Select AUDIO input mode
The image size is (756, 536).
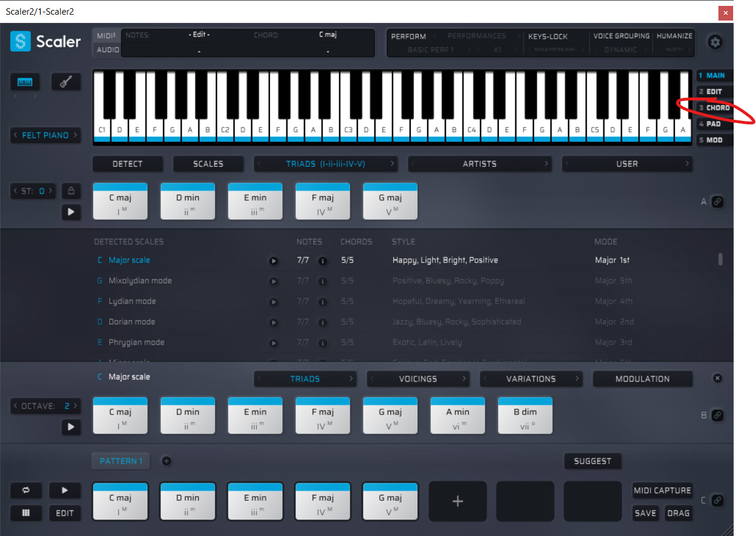pyautogui.click(x=107, y=50)
